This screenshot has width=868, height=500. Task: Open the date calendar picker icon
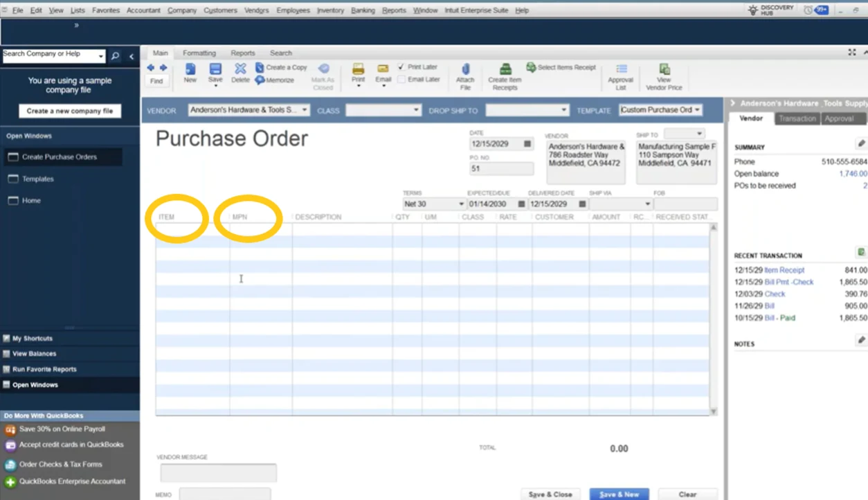pyautogui.click(x=527, y=145)
